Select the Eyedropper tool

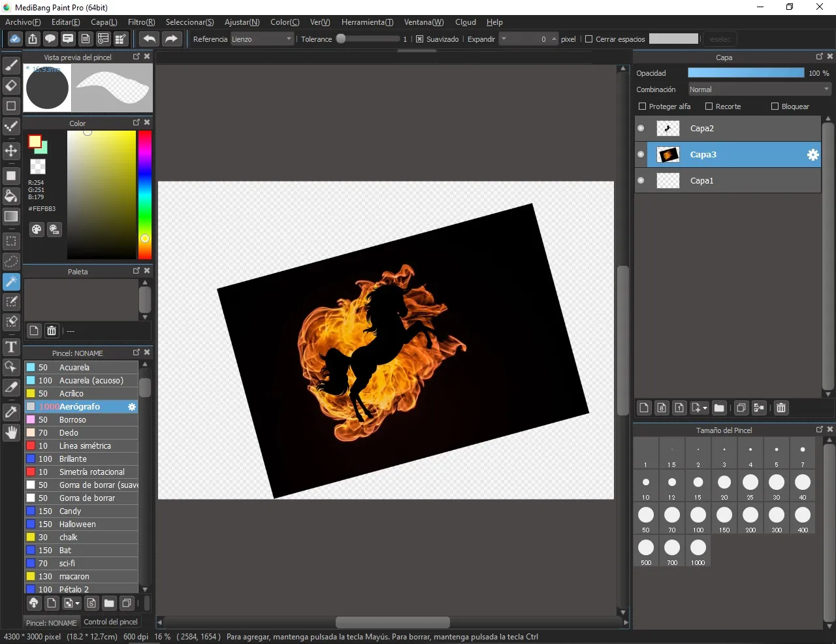coord(11,412)
